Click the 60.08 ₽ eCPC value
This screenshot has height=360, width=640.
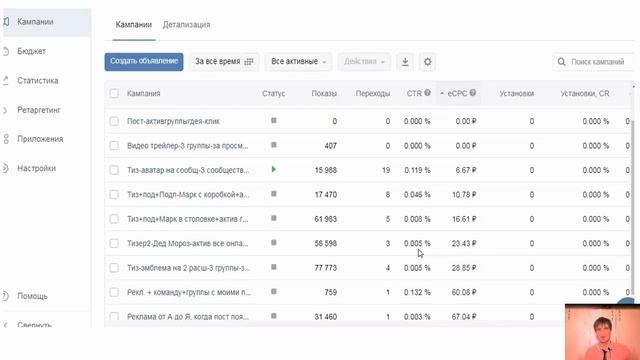tap(464, 292)
